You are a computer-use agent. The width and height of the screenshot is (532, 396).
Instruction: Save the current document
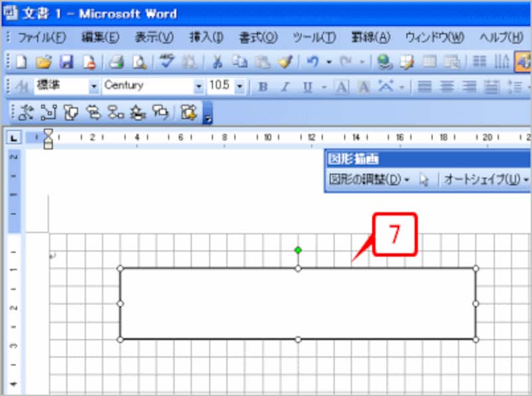[x=65, y=63]
